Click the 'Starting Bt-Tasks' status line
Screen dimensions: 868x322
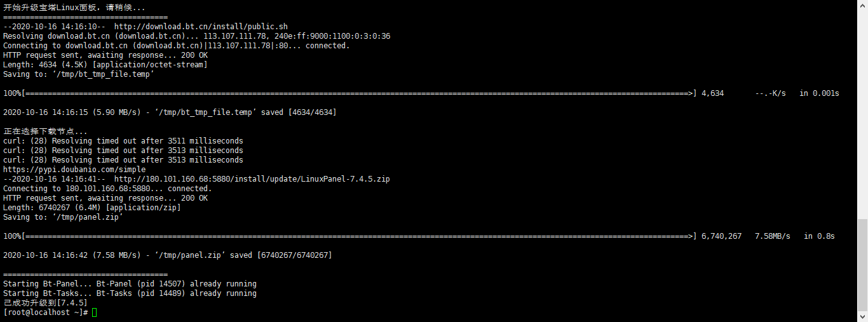point(130,293)
